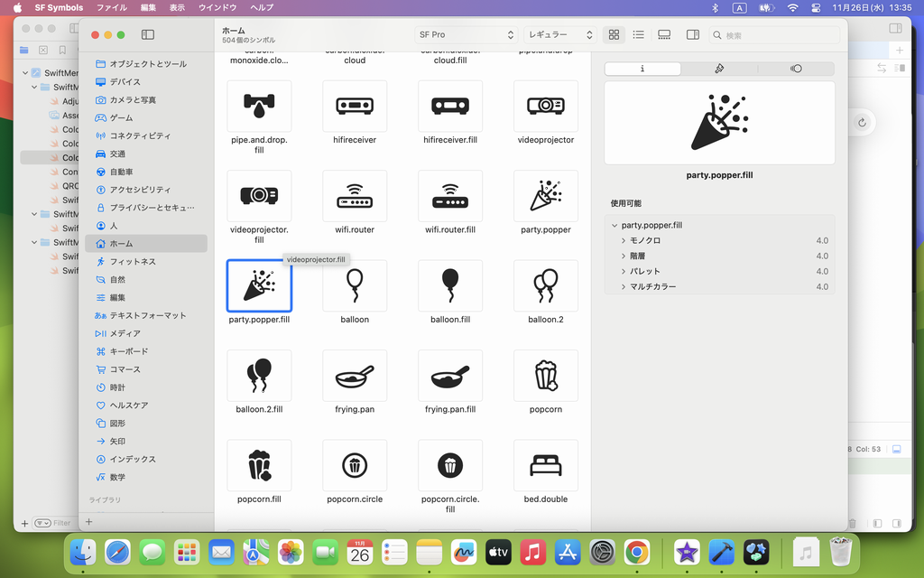The height and width of the screenshot is (578, 924).
Task: Choose the frying.pan symbol
Action: click(355, 376)
